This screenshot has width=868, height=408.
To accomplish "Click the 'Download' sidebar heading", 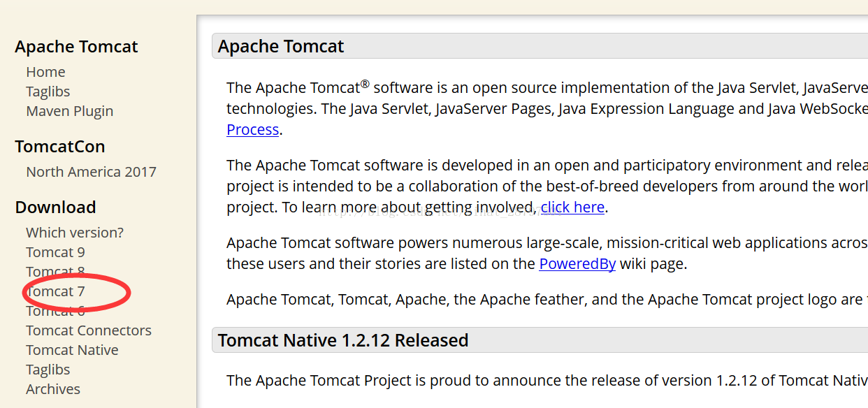I will [55, 207].
